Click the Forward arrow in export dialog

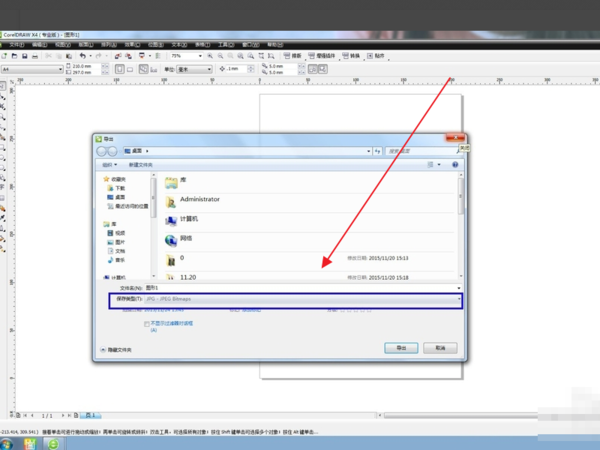pyautogui.click(x=112, y=152)
